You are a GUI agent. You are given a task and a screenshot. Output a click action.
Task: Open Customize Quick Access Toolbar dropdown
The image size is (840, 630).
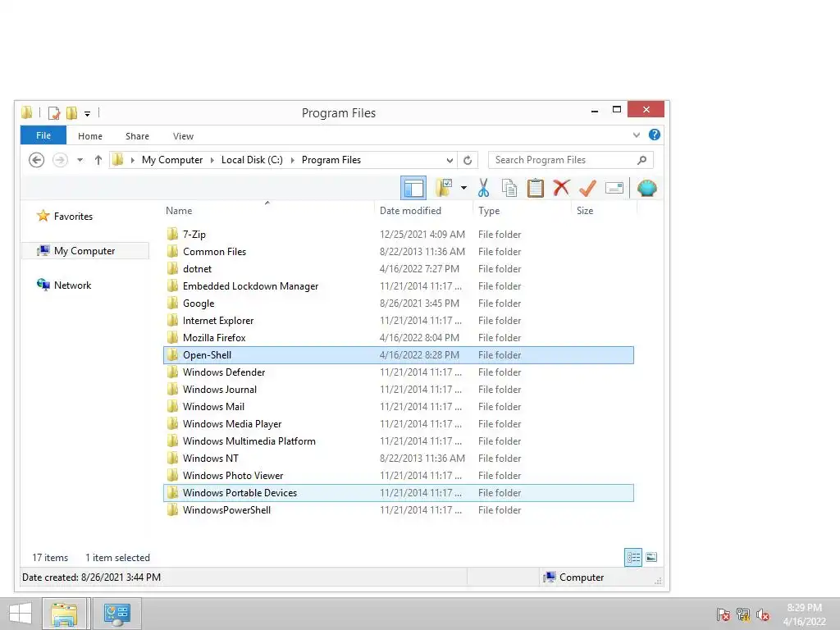(87, 113)
